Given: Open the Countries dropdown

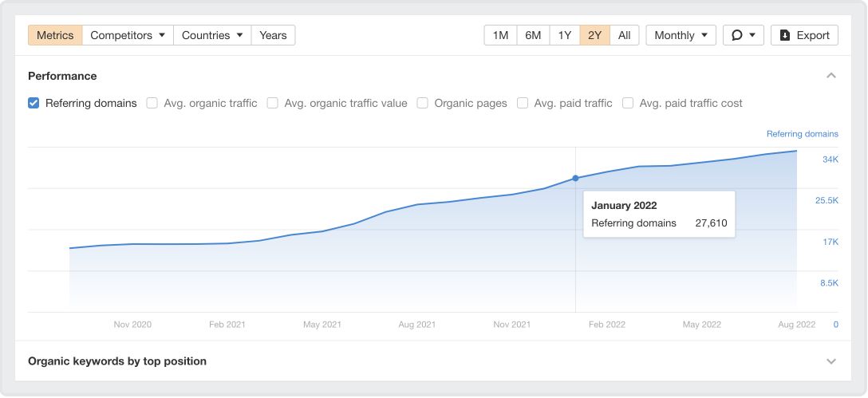Looking at the screenshot, I should click(212, 35).
